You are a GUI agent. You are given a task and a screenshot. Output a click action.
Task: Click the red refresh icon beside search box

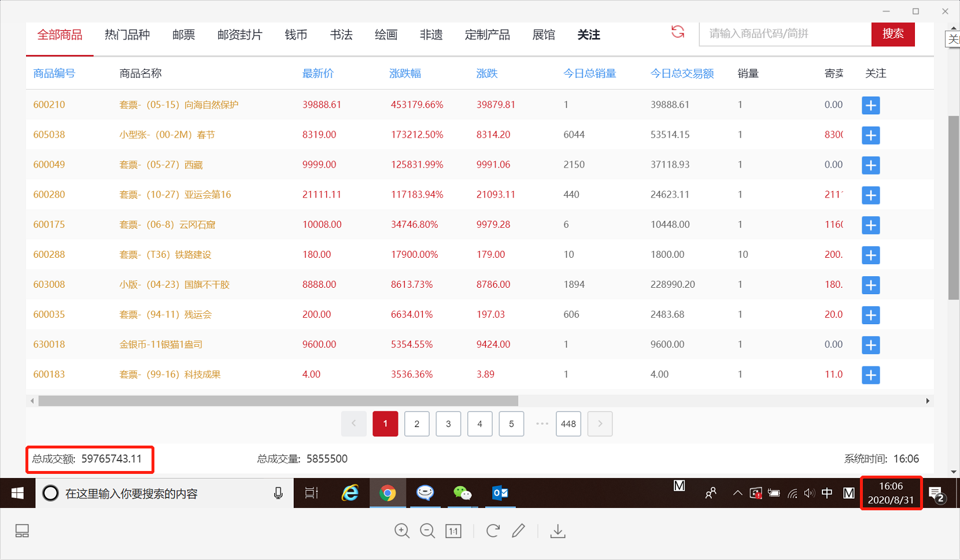677,32
